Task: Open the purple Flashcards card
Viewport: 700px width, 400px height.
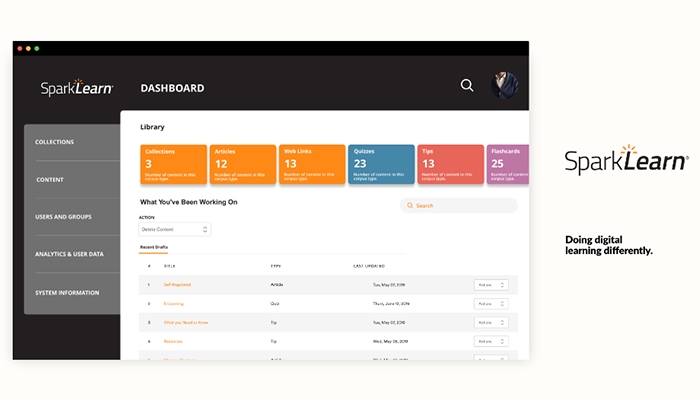Action: tap(508, 164)
